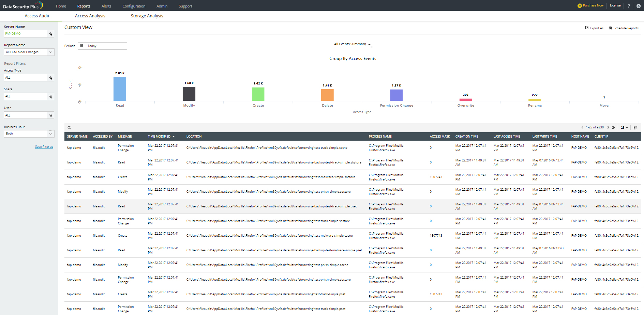Screen dimensions: 644x315
Task: Click the green Create bar in chart
Action: (x=258, y=94)
